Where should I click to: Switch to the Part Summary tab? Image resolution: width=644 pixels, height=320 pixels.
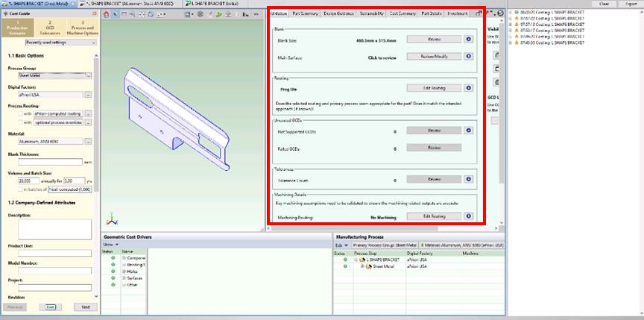305,13
